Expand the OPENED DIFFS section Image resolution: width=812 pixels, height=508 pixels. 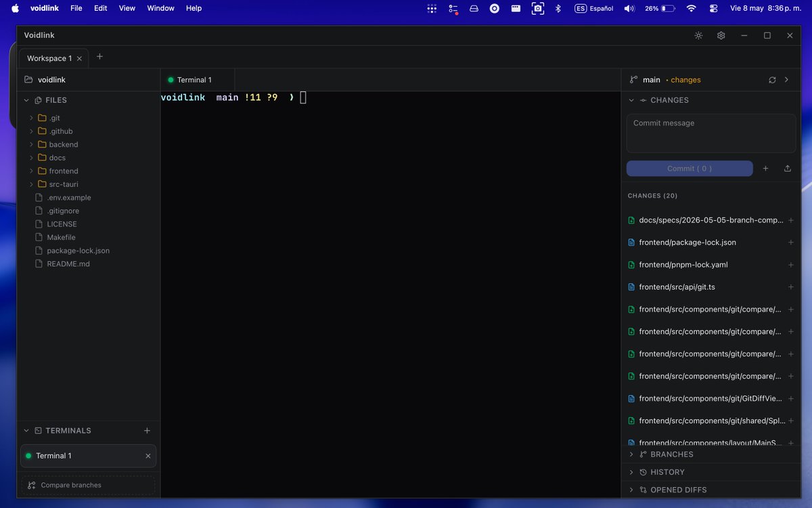[631, 490]
